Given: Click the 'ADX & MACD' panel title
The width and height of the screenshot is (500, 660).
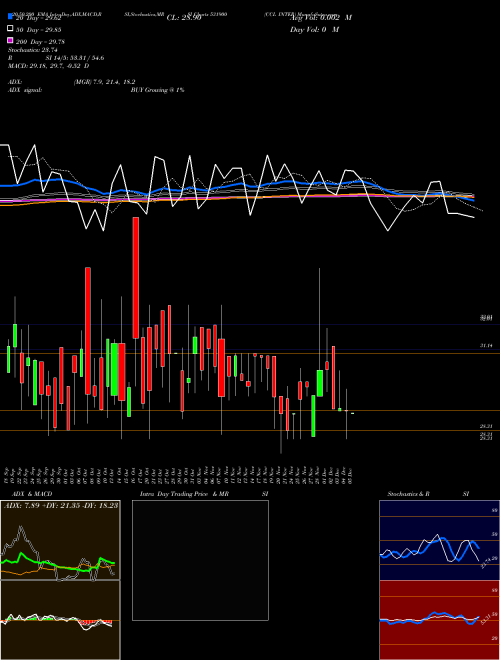Looking at the screenshot, I should [32, 494].
